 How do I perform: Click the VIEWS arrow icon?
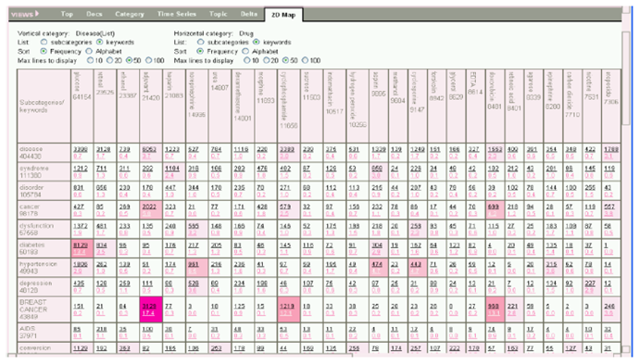point(37,14)
